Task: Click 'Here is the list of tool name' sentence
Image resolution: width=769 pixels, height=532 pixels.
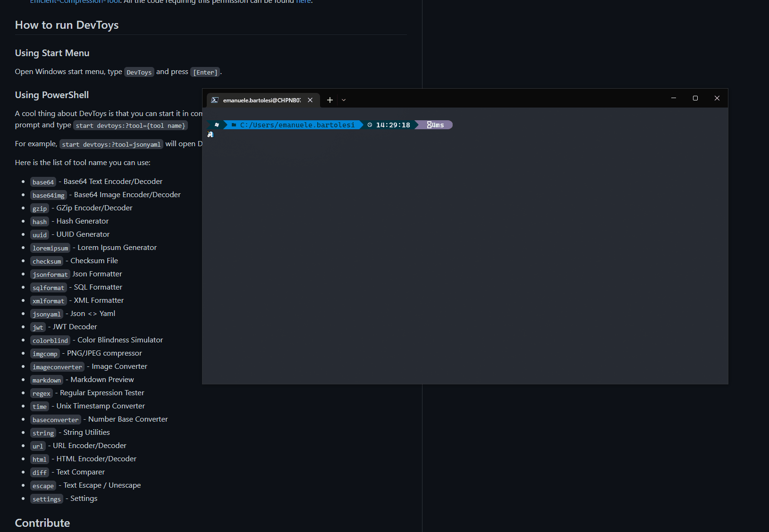Action: pos(83,163)
